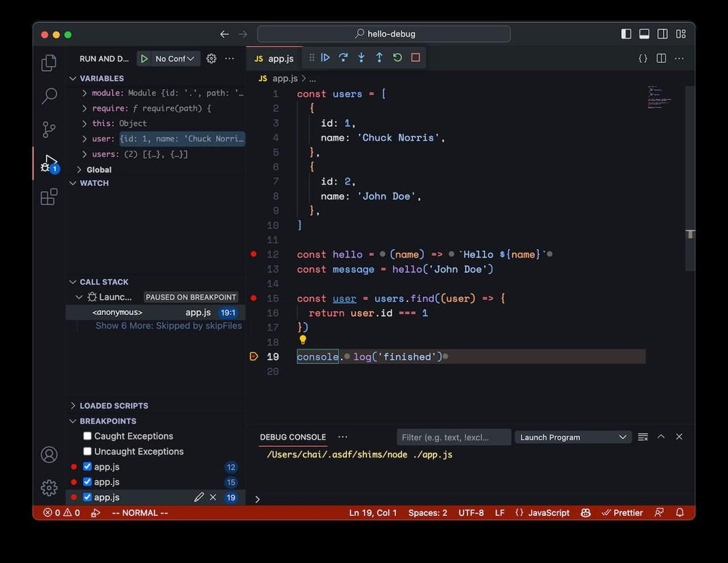This screenshot has width=728, height=563.
Task: Open the Manage gear in activity bar
Action: (49, 488)
